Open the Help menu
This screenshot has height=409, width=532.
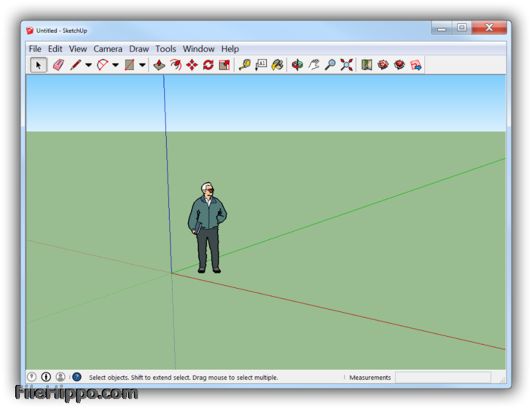pos(230,49)
